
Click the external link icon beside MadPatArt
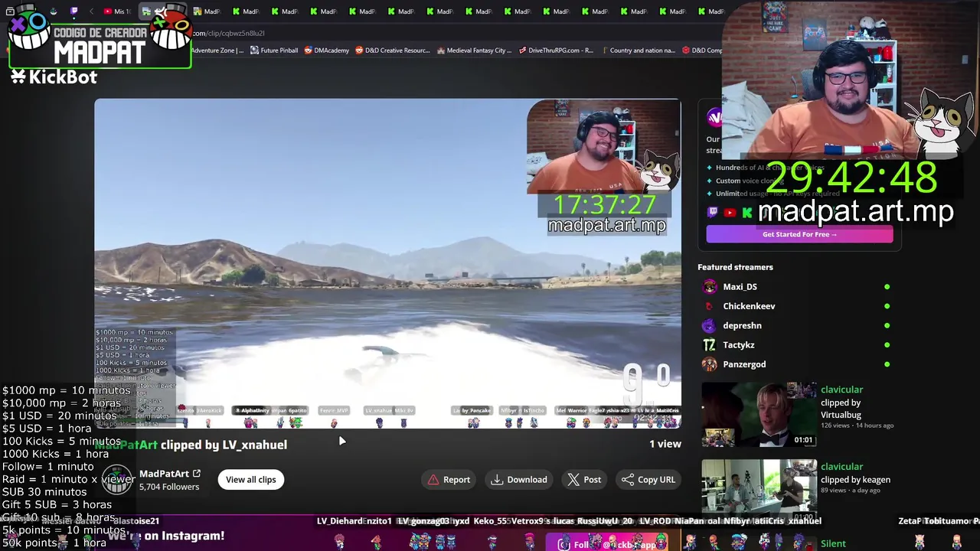(197, 474)
